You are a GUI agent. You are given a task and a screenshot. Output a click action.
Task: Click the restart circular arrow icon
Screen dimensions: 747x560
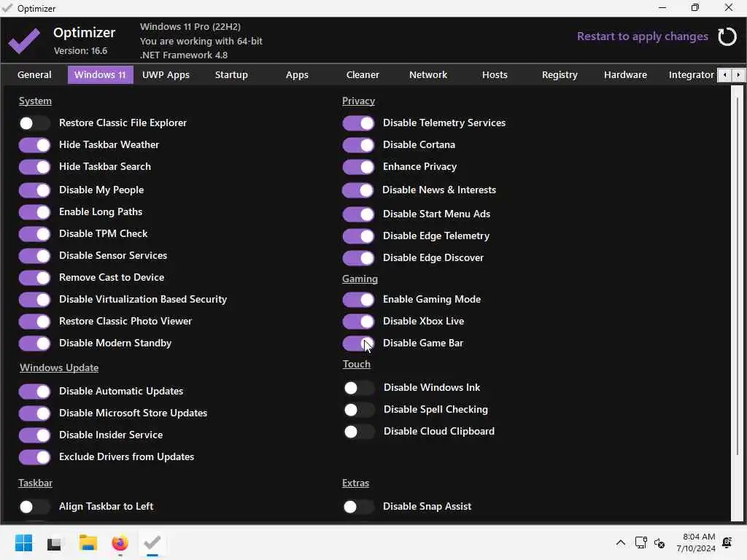[x=727, y=36]
